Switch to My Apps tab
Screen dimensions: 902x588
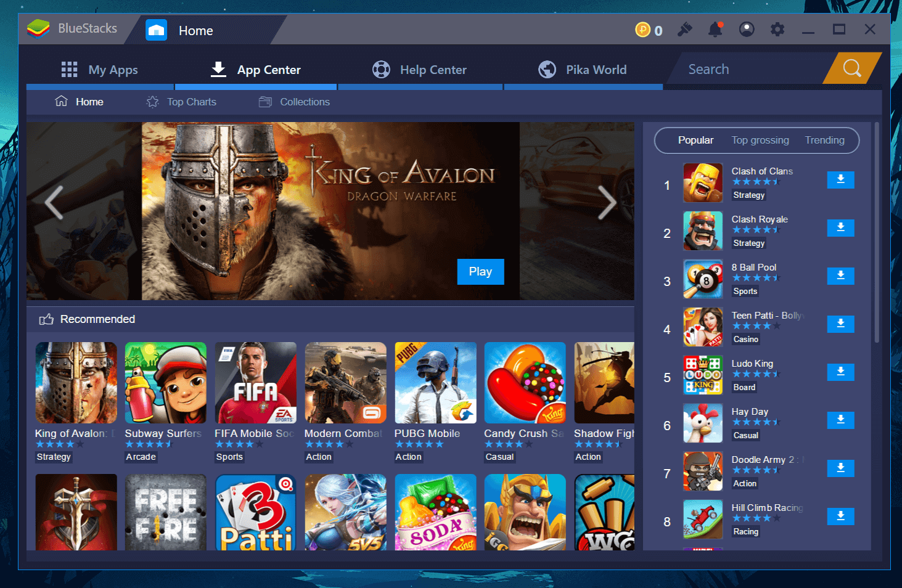pos(100,70)
